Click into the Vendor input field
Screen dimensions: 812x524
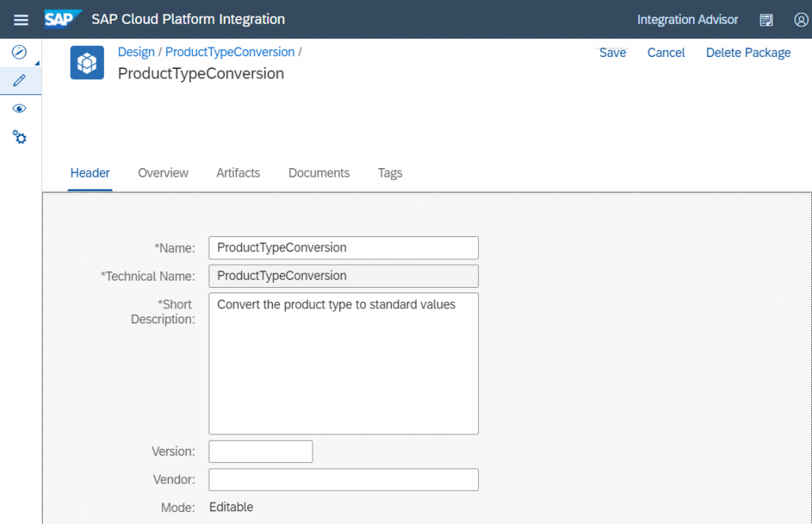pyautogui.click(x=343, y=480)
